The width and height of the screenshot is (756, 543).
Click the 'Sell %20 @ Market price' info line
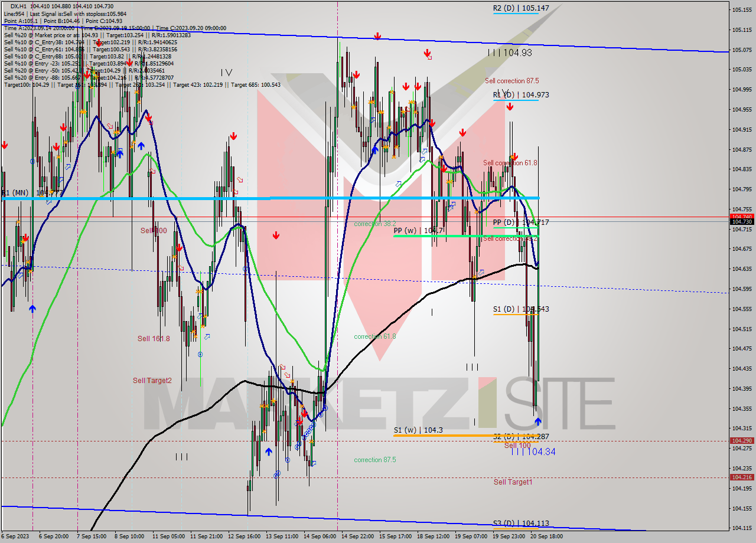pos(97,35)
